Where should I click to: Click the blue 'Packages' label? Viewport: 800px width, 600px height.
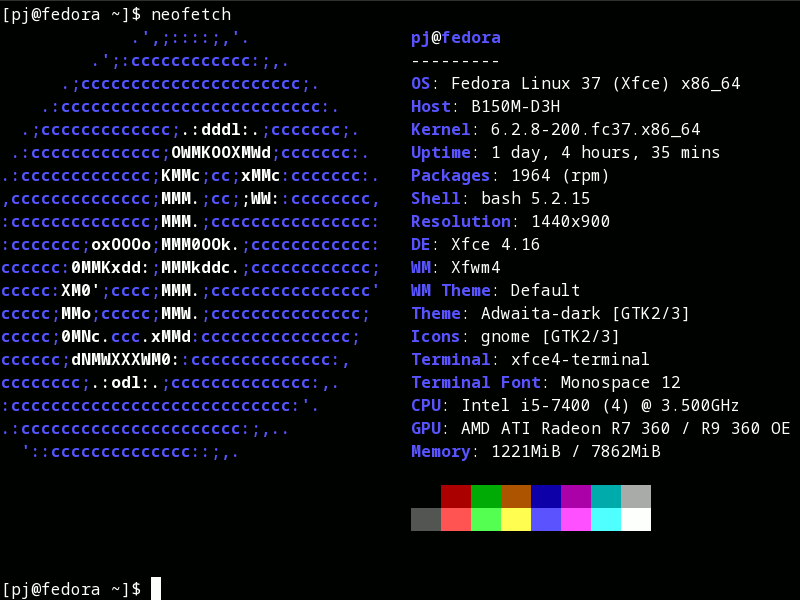coord(451,176)
